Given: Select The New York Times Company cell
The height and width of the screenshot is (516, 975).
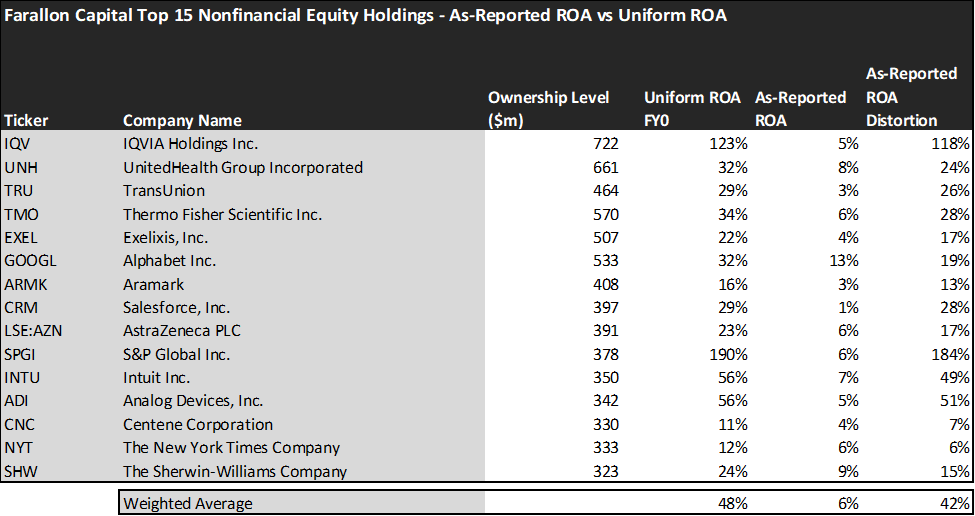Looking at the screenshot, I should tap(231, 448).
